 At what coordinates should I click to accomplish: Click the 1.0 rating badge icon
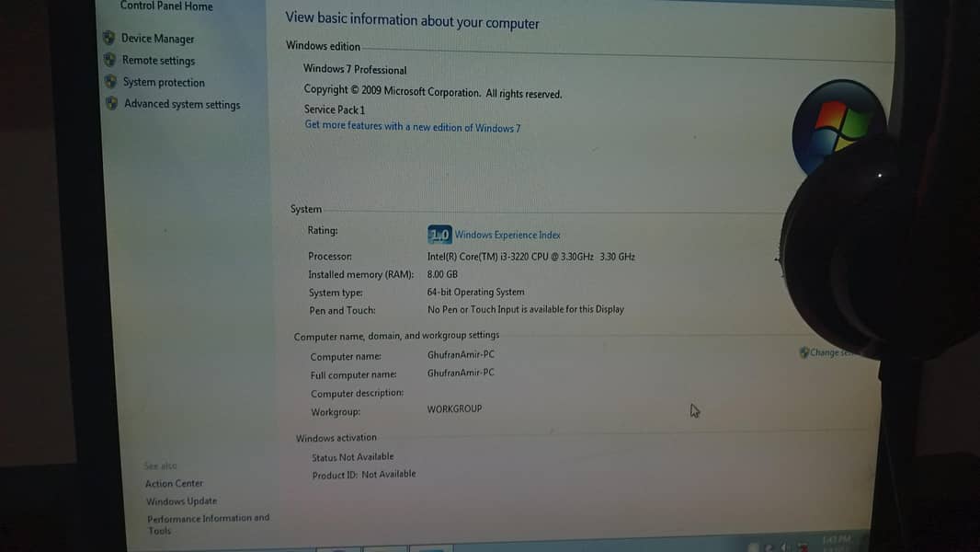(439, 235)
